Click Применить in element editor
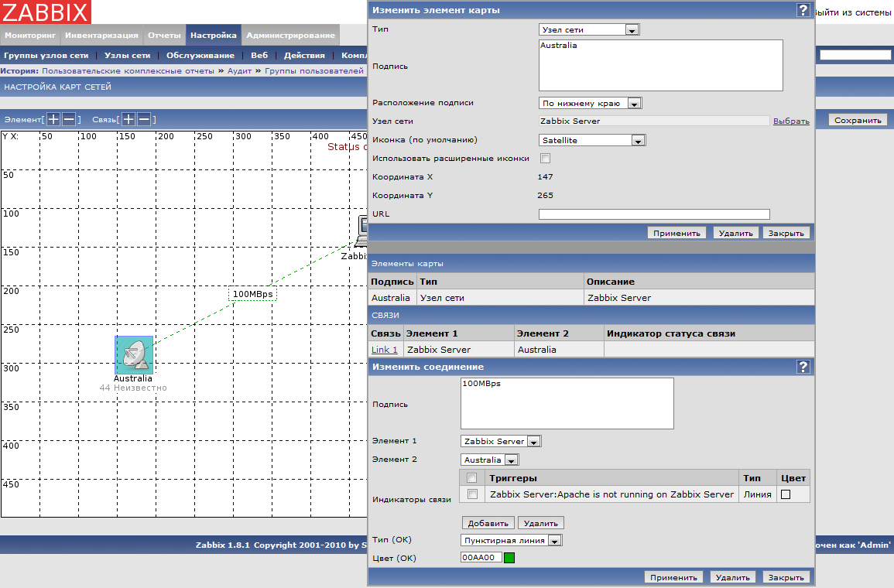 click(x=676, y=233)
